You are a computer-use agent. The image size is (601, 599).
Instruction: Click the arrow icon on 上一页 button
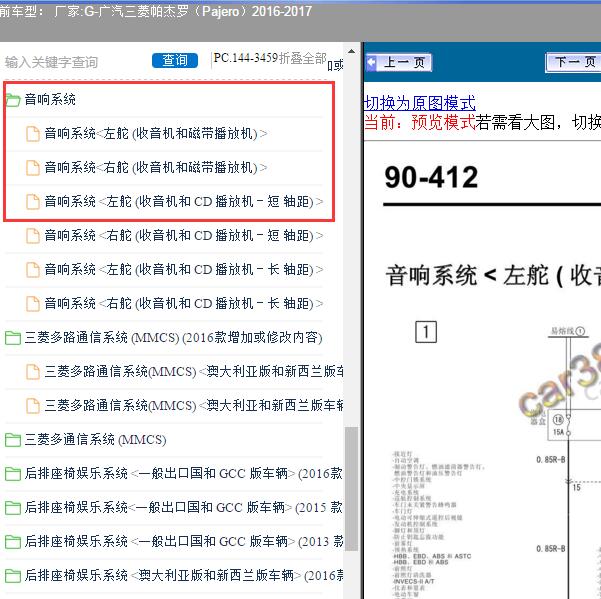coord(371,62)
